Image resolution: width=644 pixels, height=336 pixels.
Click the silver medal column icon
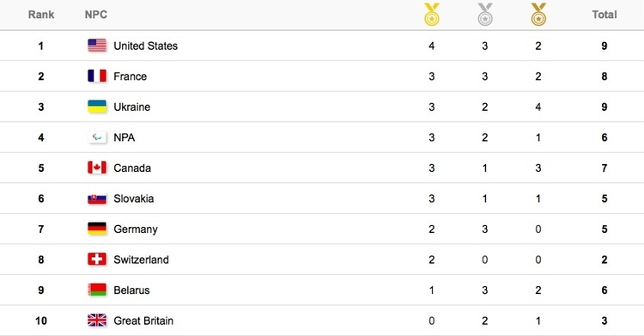point(485,15)
